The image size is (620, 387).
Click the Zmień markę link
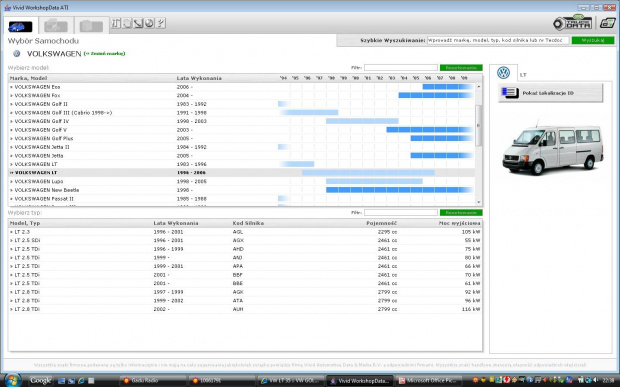[x=104, y=53]
